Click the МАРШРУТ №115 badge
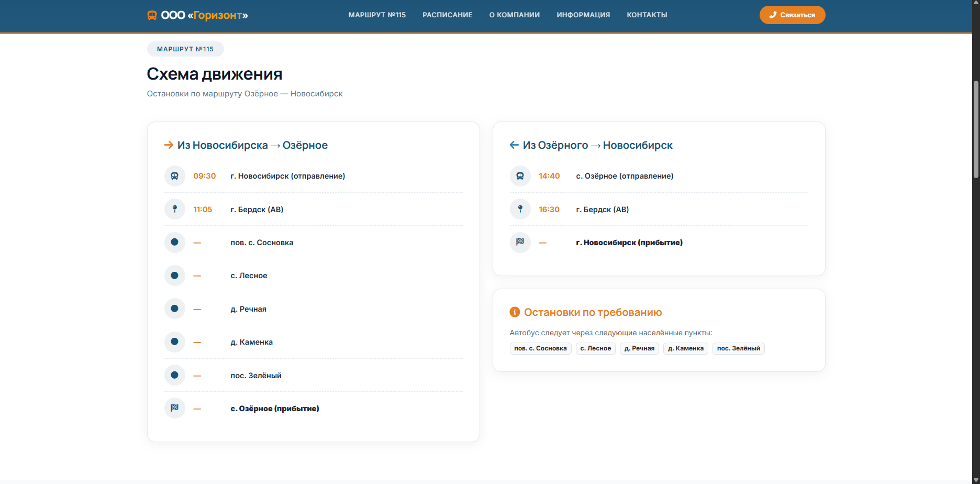Viewport: 980px width, 484px height. pyautogui.click(x=185, y=49)
